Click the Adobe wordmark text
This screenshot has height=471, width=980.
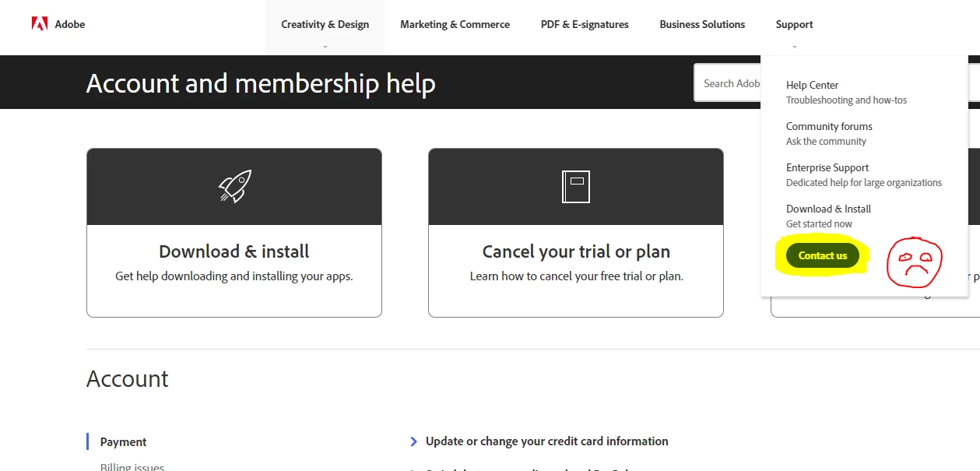click(x=69, y=24)
